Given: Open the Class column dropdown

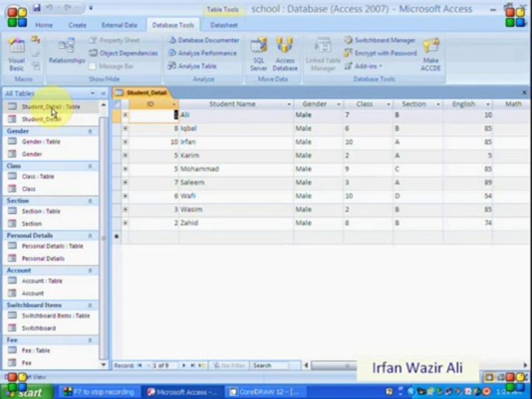Looking at the screenshot, I should pyautogui.click(x=388, y=104).
